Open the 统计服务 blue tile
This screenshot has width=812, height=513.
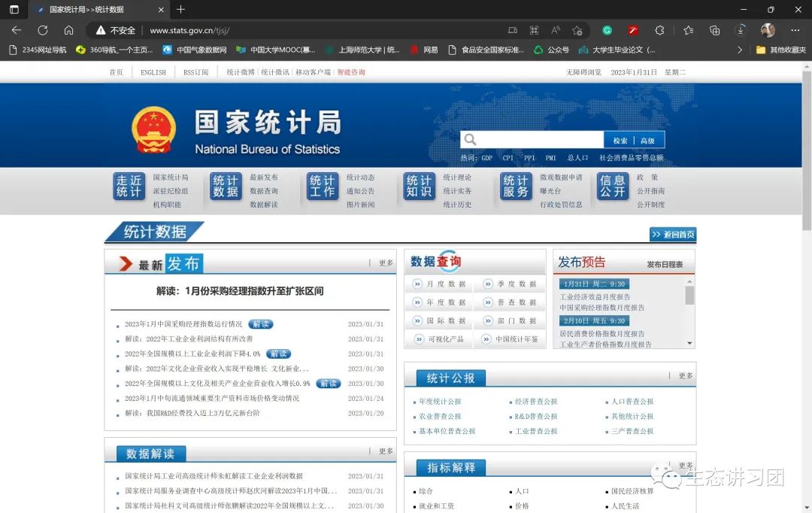[x=516, y=186]
